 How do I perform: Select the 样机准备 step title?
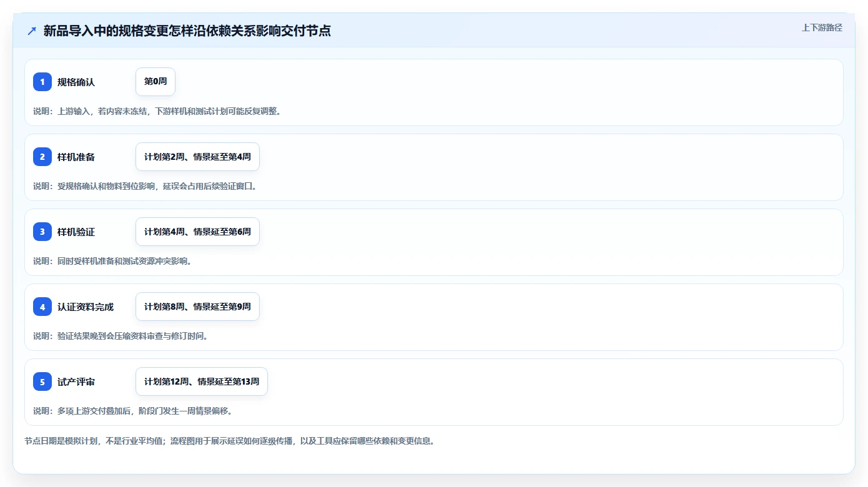76,157
